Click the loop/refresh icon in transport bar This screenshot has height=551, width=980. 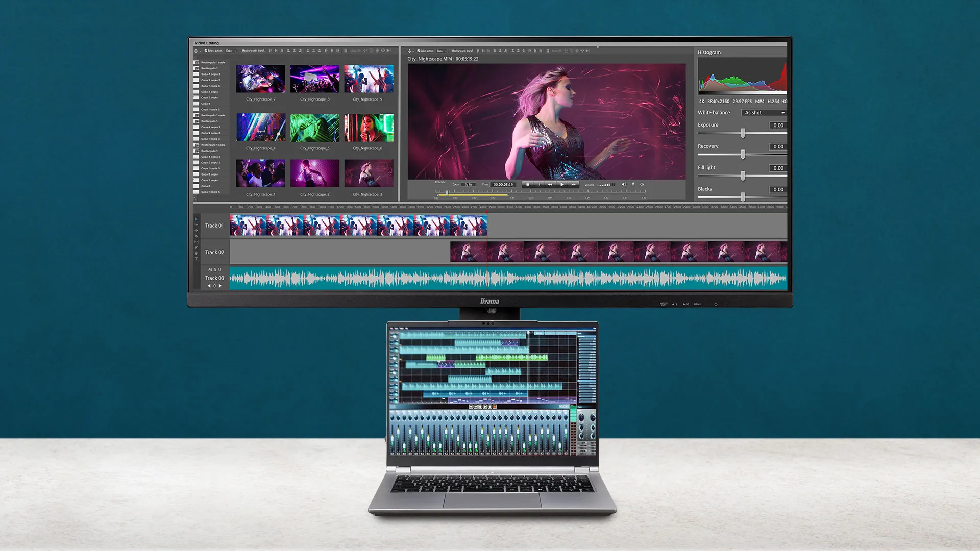coord(642,185)
